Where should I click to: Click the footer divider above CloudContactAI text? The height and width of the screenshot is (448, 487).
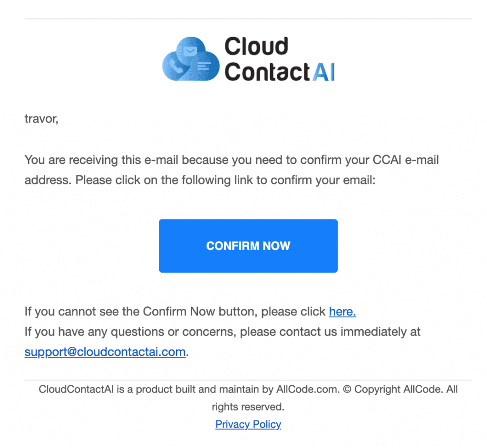point(248,380)
